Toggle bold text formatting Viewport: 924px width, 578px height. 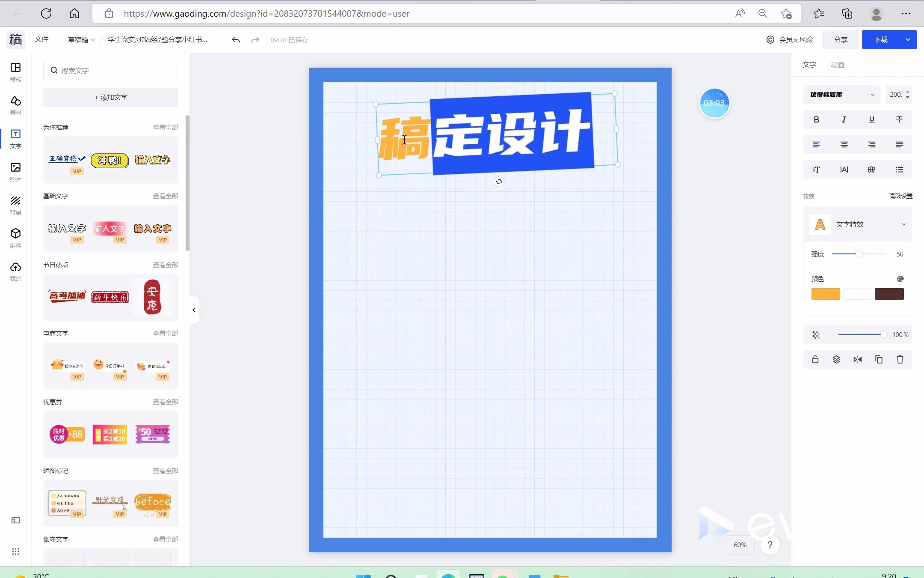point(816,119)
